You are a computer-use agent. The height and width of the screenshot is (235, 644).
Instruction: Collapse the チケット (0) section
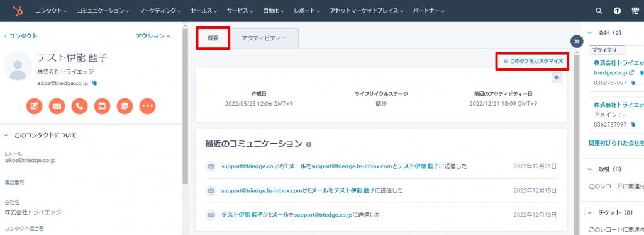[x=590, y=212]
